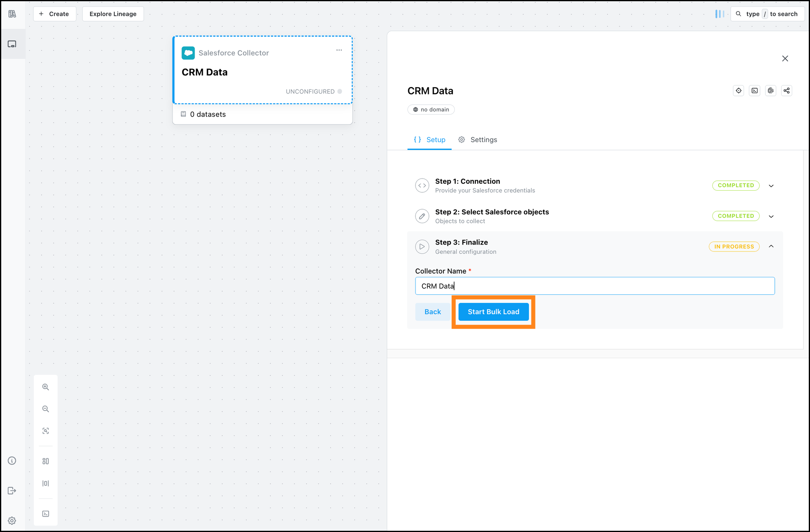Click the logout icon in left sidebar
Image resolution: width=810 pixels, height=532 pixels.
coord(12,491)
